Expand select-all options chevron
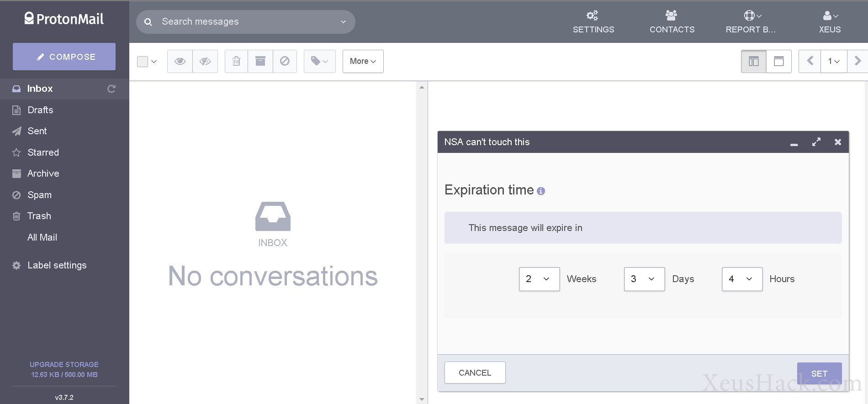Screen dimensions: 868x404 coord(154,62)
